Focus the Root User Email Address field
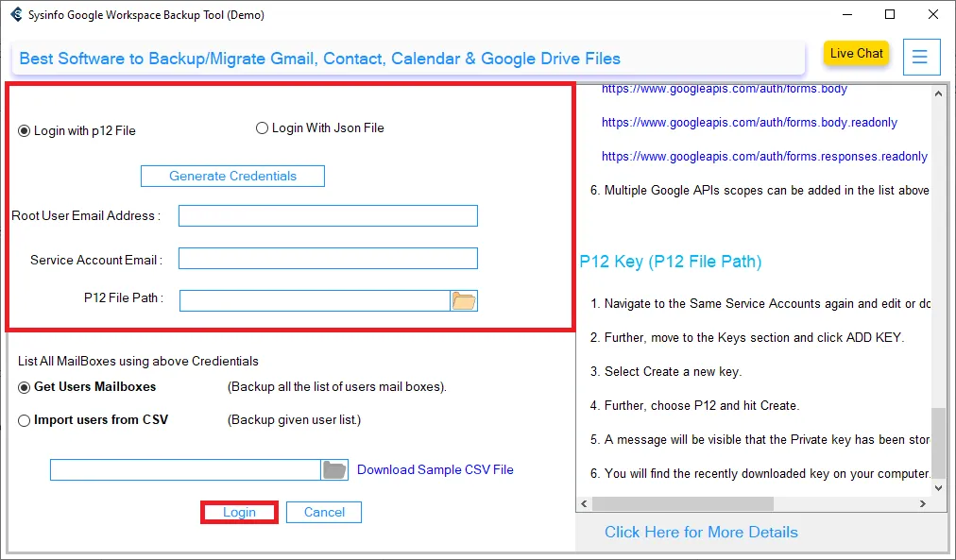The width and height of the screenshot is (956, 560). pyautogui.click(x=328, y=216)
